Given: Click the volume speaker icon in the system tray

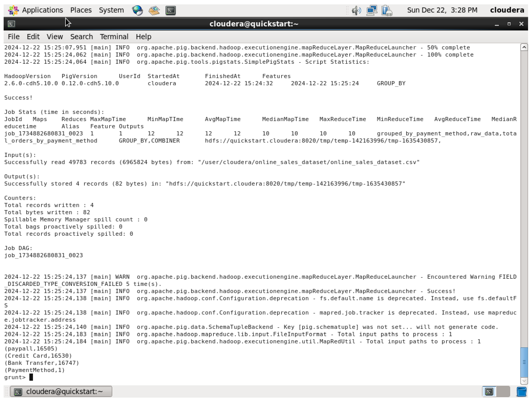Looking at the screenshot, I should point(356,10).
